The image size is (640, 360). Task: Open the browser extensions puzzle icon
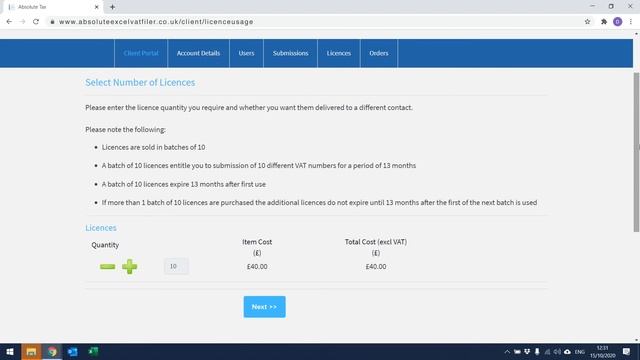click(604, 22)
